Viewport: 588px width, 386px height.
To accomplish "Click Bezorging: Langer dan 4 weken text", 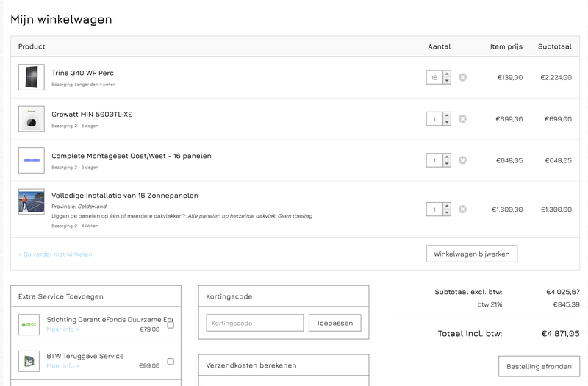I will [84, 85].
